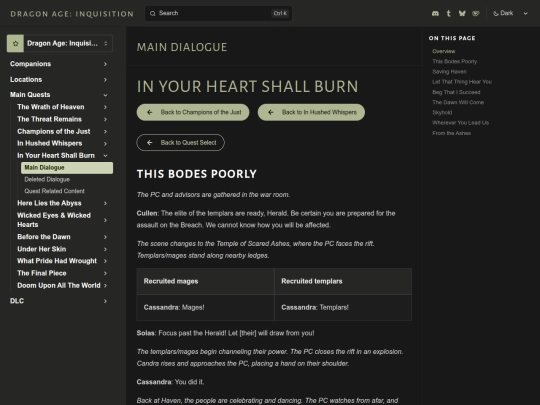Expand In Hushed Whispers chevron
The height and width of the screenshot is (405, 540).
(105, 144)
